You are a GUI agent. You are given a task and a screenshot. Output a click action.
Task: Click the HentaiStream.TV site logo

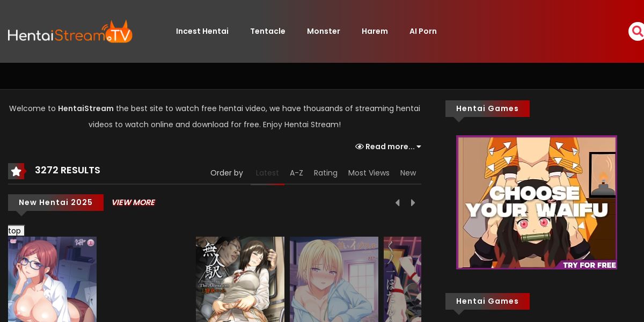(x=70, y=32)
